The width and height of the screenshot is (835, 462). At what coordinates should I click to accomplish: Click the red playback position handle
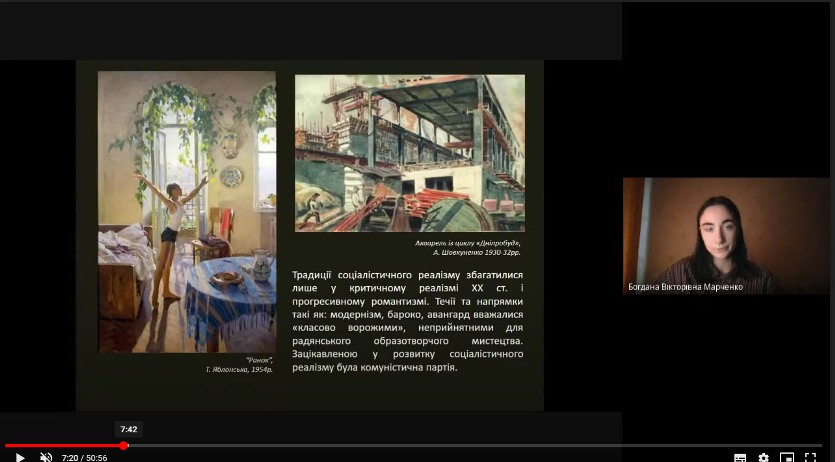[x=124, y=446]
